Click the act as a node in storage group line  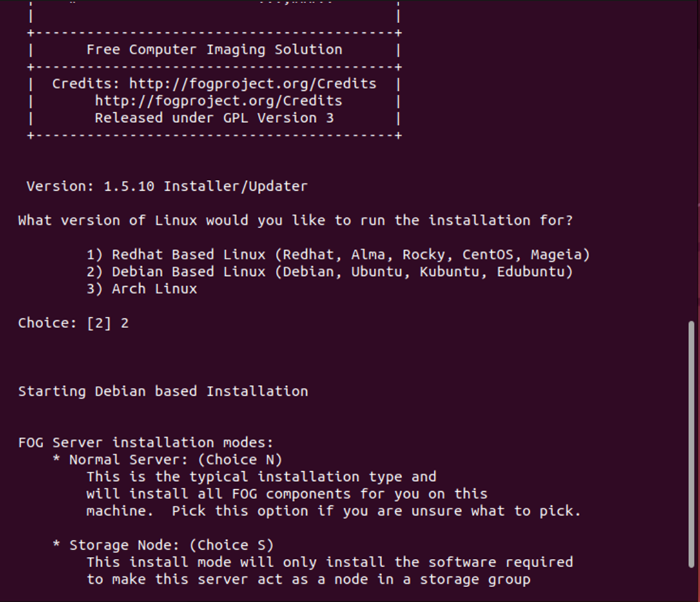309,579
